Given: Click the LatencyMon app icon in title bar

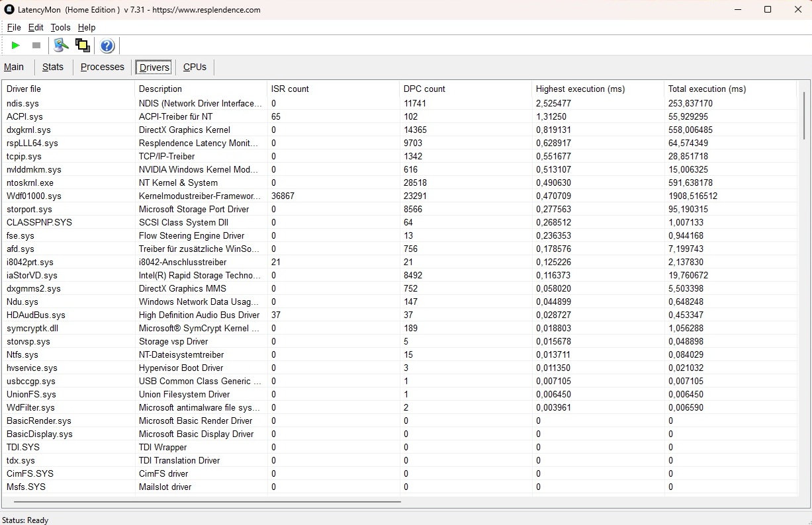Looking at the screenshot, I should click(9, 10).
